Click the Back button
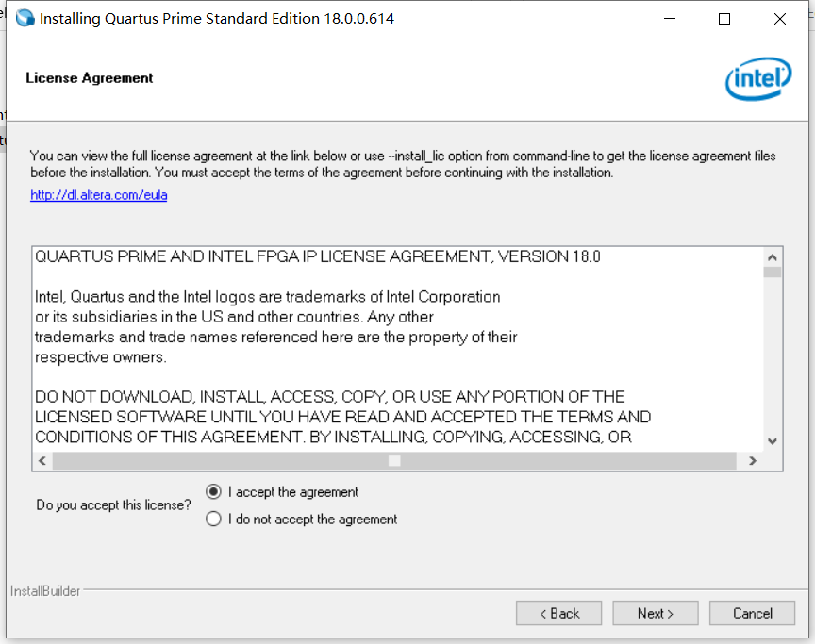This screenshot has width=815, height=644. 558,613
